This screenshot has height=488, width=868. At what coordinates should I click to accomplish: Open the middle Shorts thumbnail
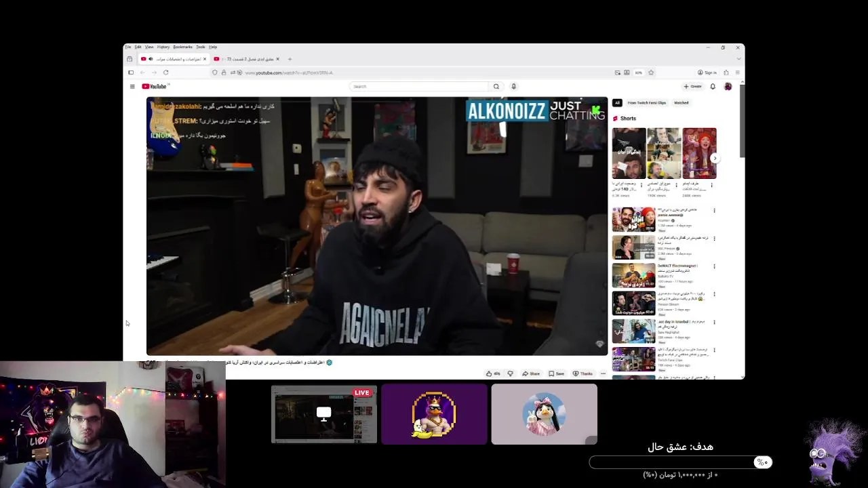(664, 153)
